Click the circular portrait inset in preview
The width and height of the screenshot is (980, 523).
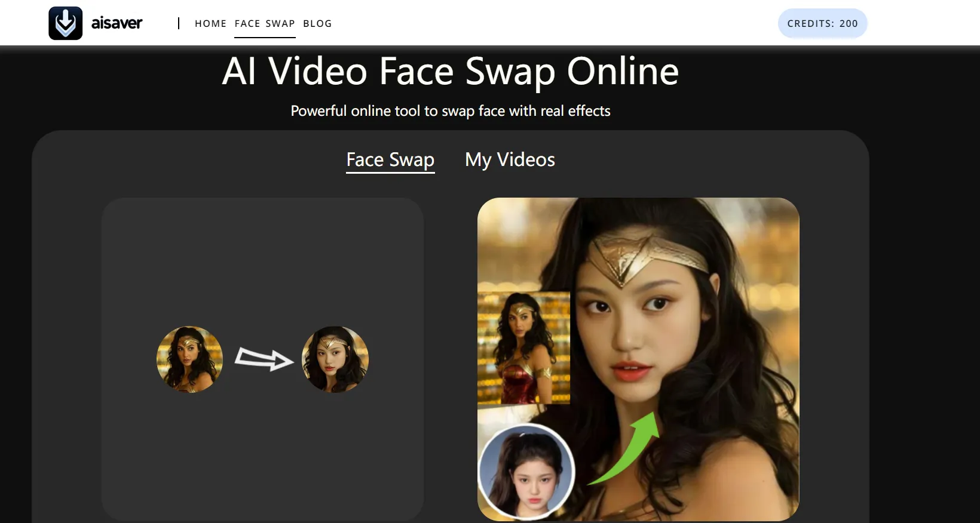click(x=527, y=472)
